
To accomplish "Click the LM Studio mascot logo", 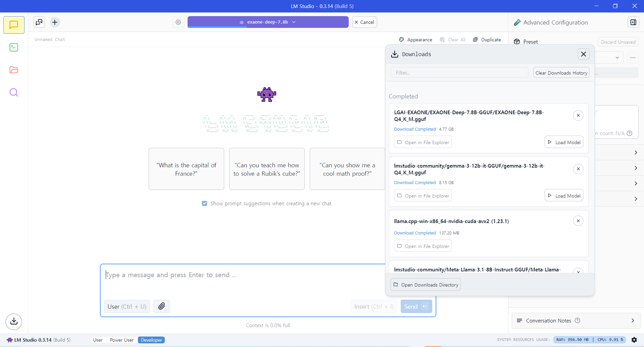I will [x=267, y=94].
